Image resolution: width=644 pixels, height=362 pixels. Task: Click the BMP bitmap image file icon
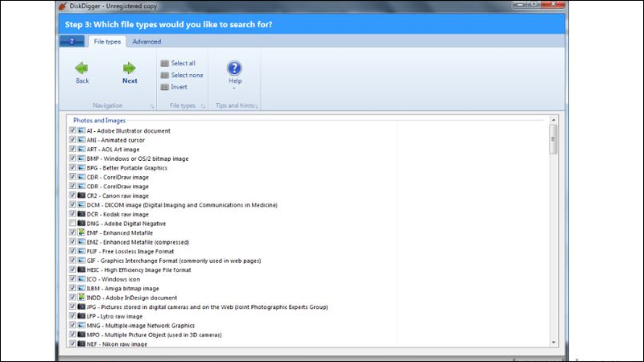click(81, 158)
